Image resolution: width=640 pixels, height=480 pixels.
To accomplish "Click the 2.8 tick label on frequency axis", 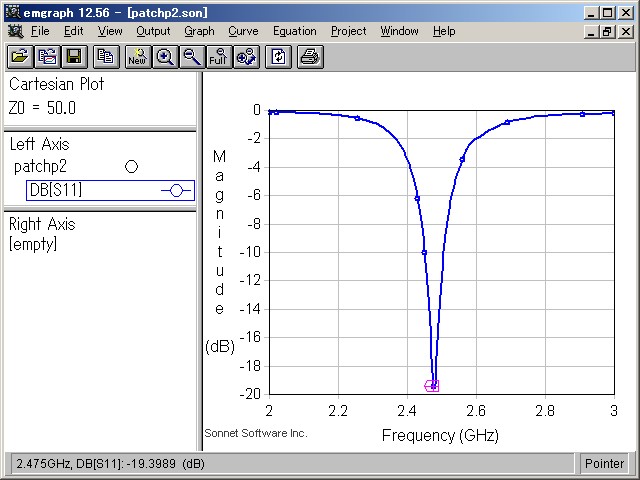I will (545, 411).
